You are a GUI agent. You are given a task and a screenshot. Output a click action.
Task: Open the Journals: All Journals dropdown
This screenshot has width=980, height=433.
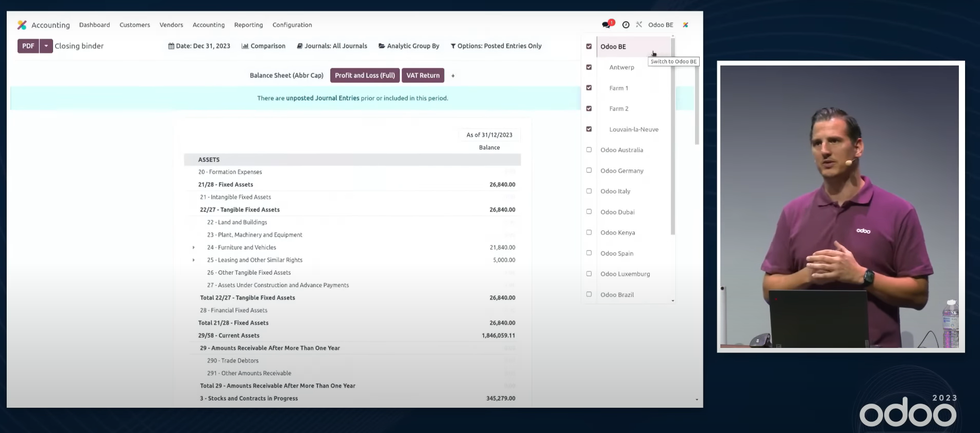click(332, 46)
